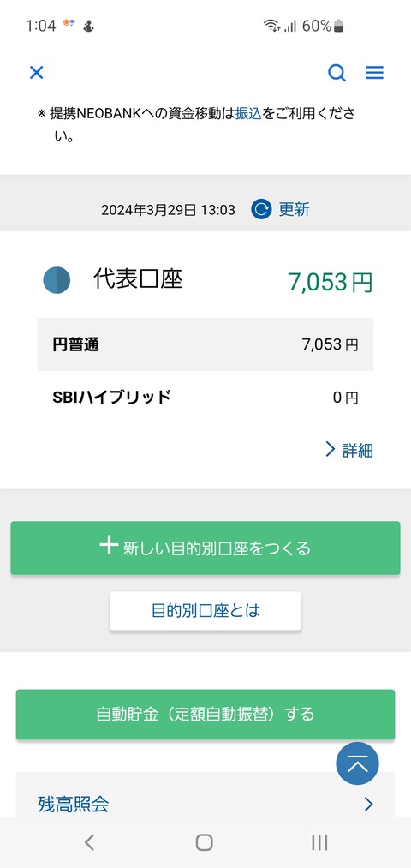411x868 pixels.
Task: Tap 自動貯金（定額自動振替）する button
Action: pos(205,714)
